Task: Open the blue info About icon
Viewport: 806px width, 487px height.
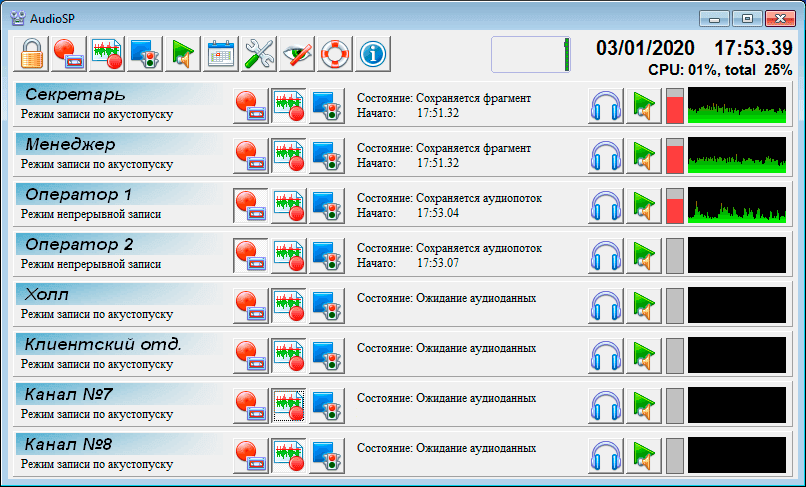Action: click(373, 53)
